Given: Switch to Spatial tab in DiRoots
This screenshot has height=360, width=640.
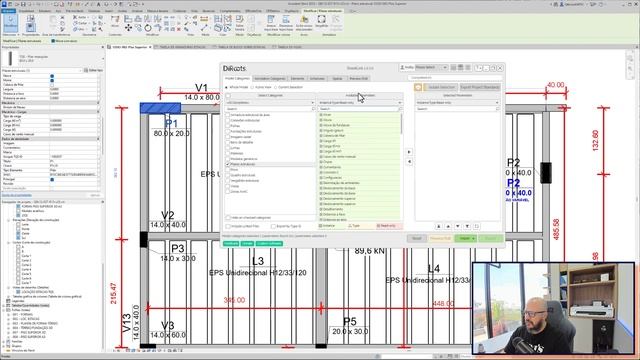Looking at the screenshot, I should (x=337, y=78).
